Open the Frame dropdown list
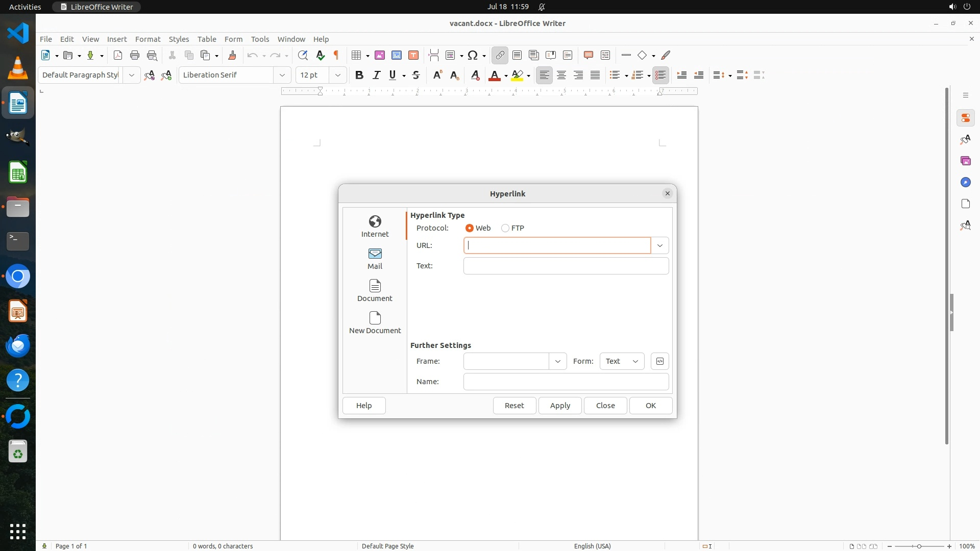980x551 pixels. [x=557, y=361]
